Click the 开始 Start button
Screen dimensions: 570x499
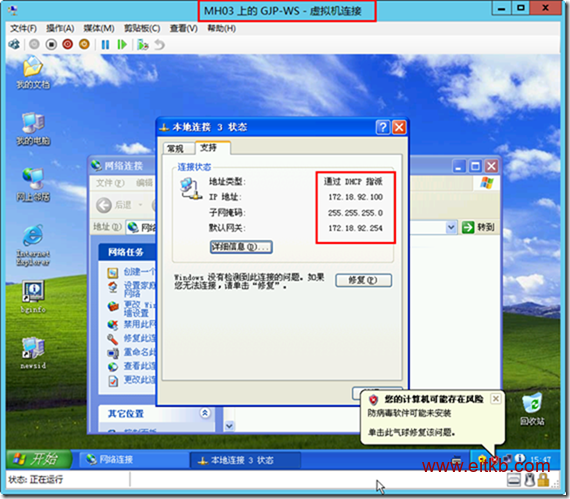click(x=39, y=459)
